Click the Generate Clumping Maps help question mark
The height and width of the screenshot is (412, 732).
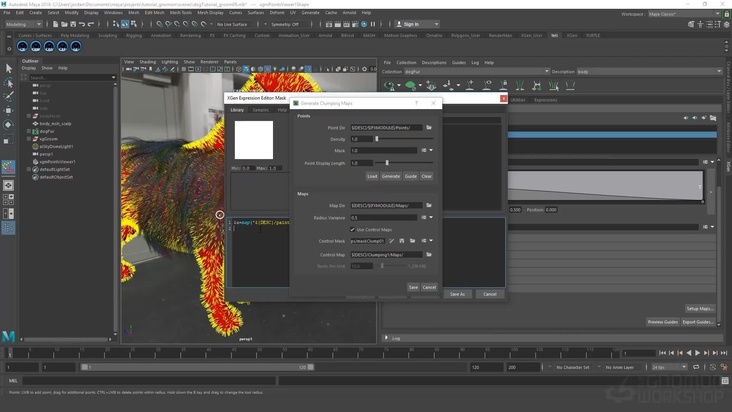click(417, 103)
